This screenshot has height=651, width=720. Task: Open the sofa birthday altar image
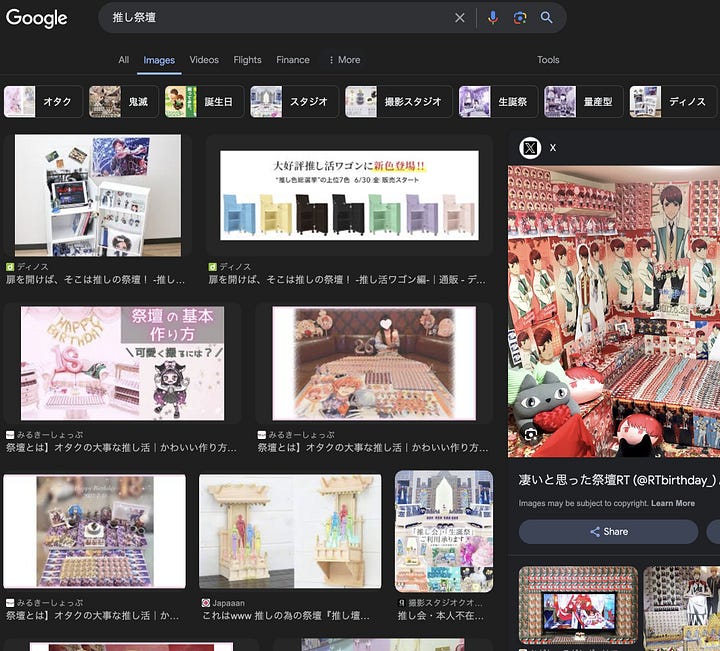374,363
